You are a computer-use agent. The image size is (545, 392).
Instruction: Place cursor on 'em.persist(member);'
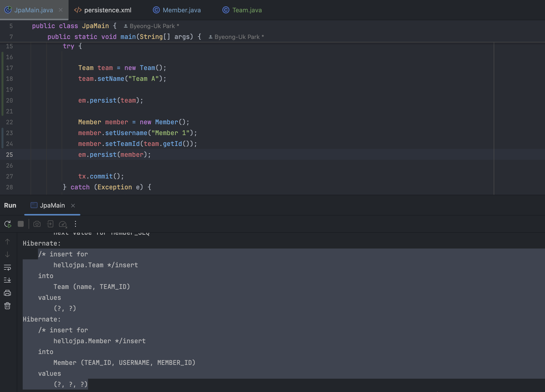[114, 155]
